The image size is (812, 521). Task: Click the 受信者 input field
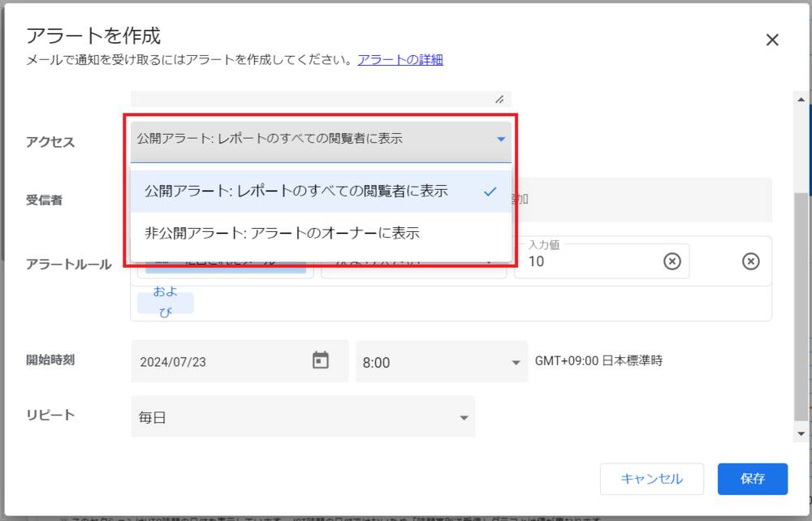(x=642, y=200)
